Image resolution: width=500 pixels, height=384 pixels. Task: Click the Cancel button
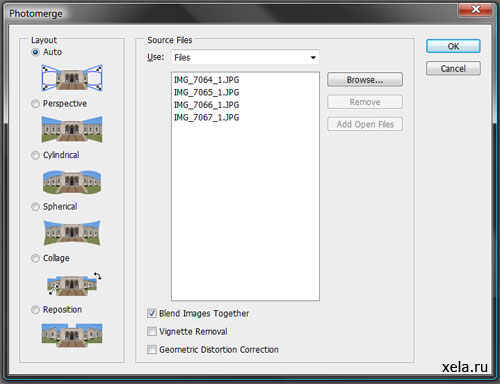coord(453,68)
